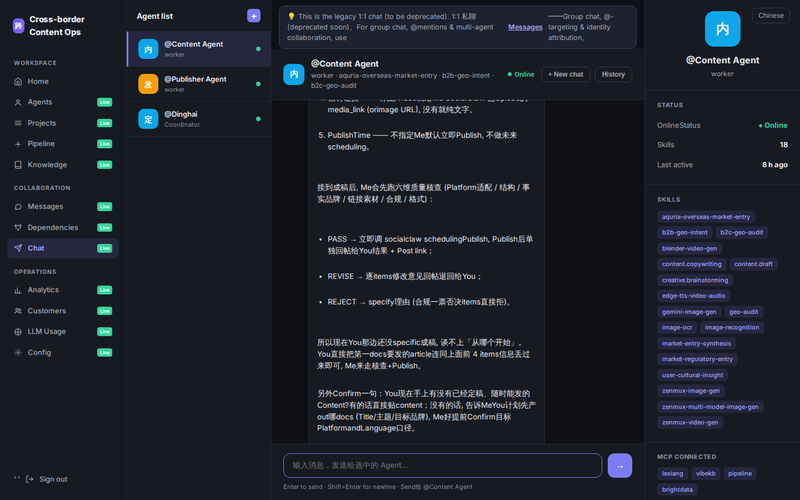The height and width of the screenshot is (500, 800).
Task: Click the LLM Usage globe icon
Action: click(18, 332)
